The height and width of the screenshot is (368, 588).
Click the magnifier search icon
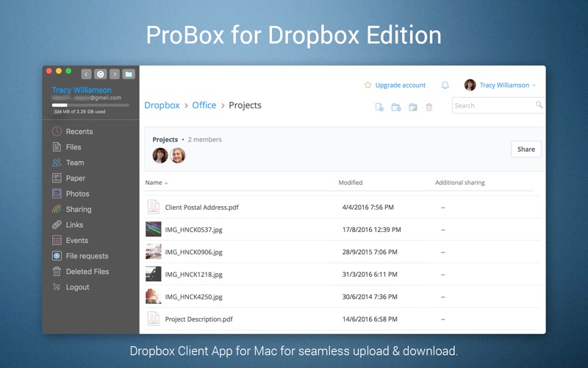point(539,105)
